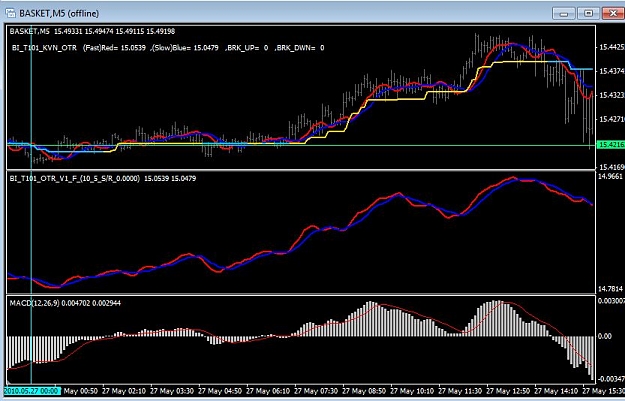625x401 pixels.
Task: Click the green 15.4216 current price tag
Action: 610,145
